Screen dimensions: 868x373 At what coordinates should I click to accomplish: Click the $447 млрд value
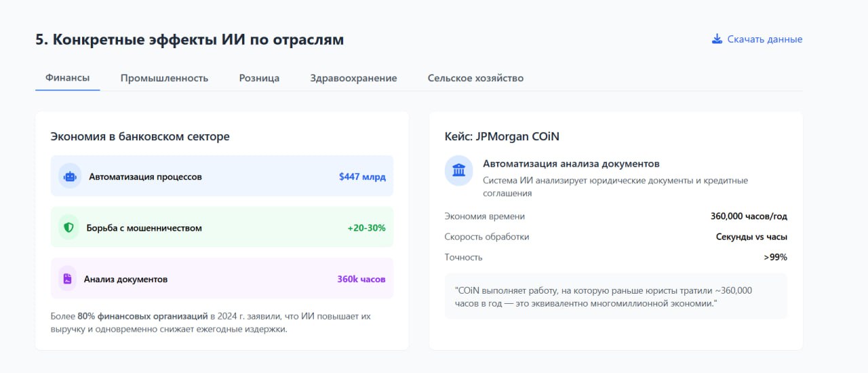(362, 176)
